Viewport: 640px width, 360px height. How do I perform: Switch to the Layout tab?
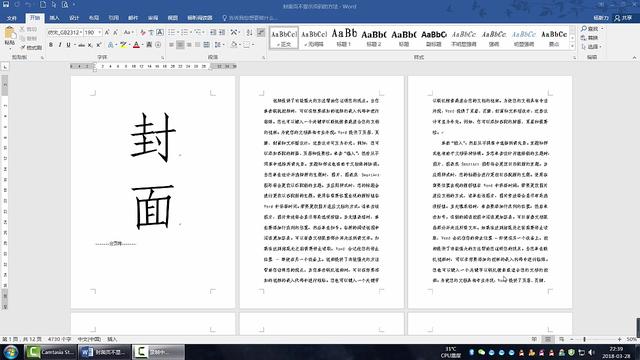(x=93, y=18)
